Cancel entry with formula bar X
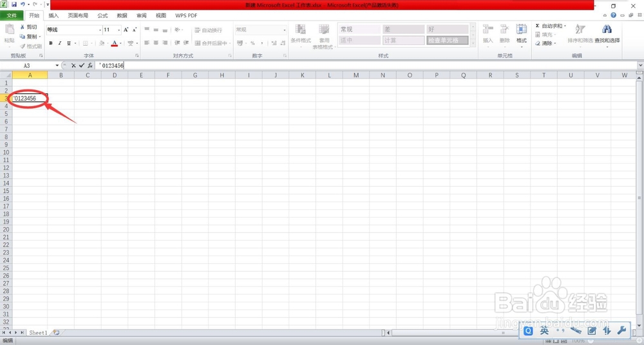This screenshot has height=345, width=644. [x=73, y=65]
